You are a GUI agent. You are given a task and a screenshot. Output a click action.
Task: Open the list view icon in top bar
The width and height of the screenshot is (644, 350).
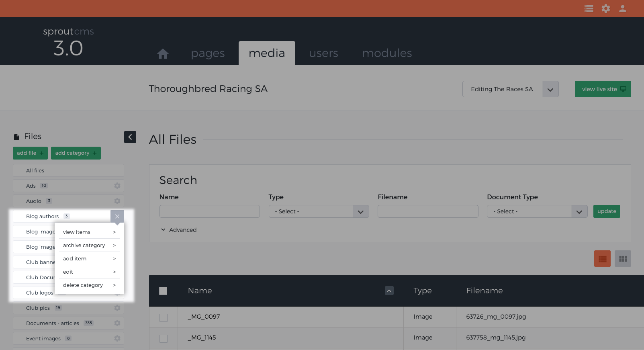tap(589, 8)
